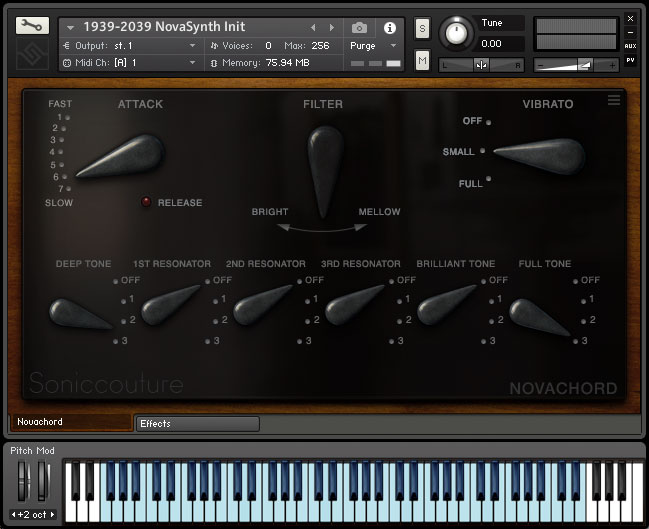
Task: Minimize instrument header with minus button
Action: [630, 32]
